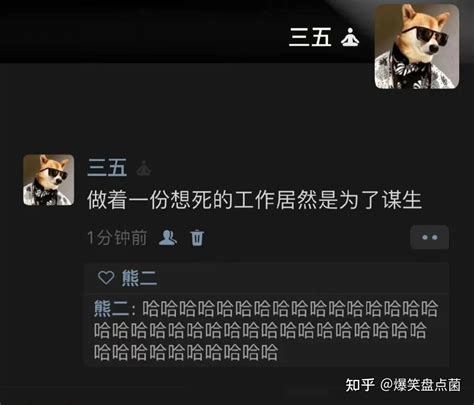
Task: Reply to the 哈哈哈 comment text
Action: (x=266, y=330)
